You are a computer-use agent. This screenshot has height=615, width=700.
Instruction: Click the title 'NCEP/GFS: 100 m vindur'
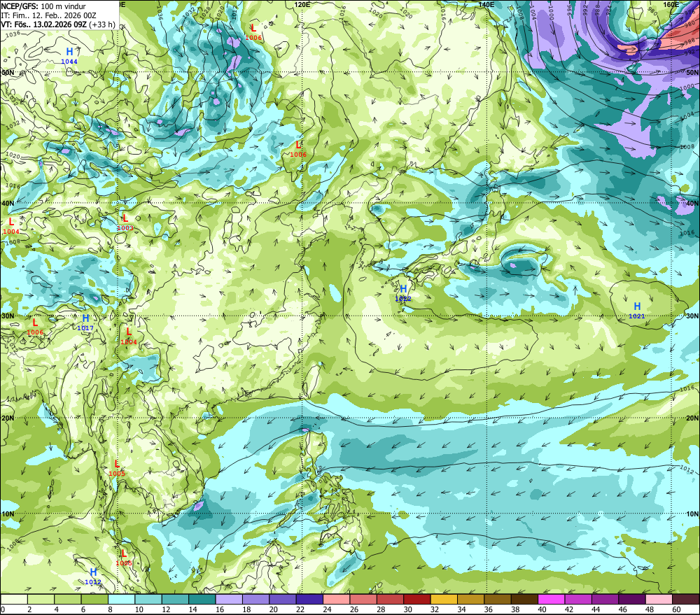pos(43,6)
